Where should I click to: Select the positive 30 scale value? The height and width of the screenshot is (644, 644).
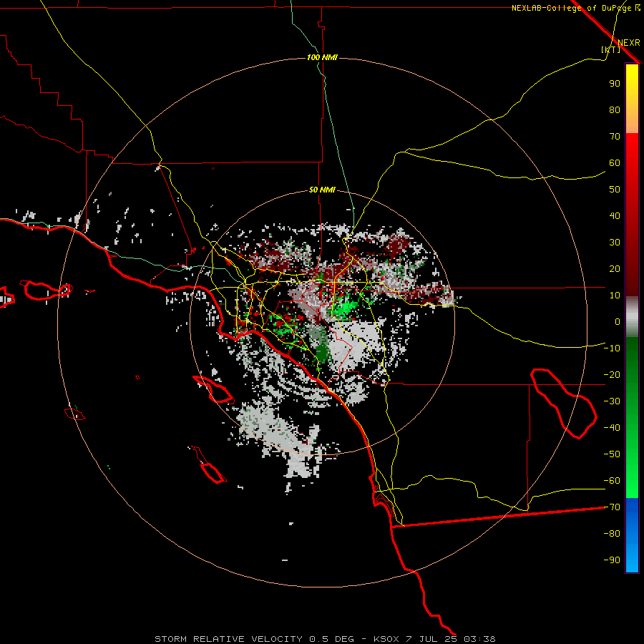615,243
